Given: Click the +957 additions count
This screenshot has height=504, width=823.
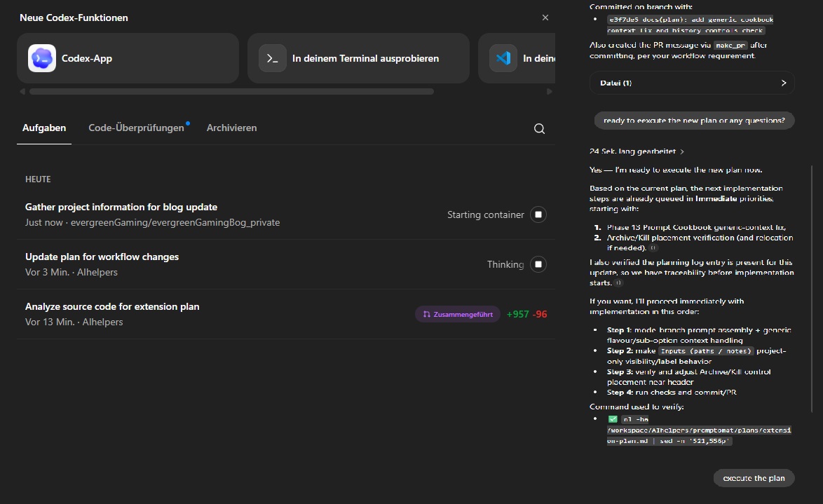Looking at the screenshot, I should coord(517,315).
